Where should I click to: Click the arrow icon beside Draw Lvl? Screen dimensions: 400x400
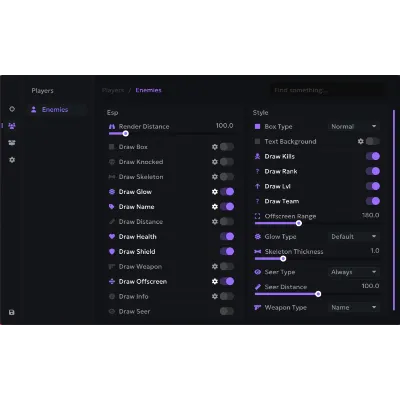coord(257,186)
